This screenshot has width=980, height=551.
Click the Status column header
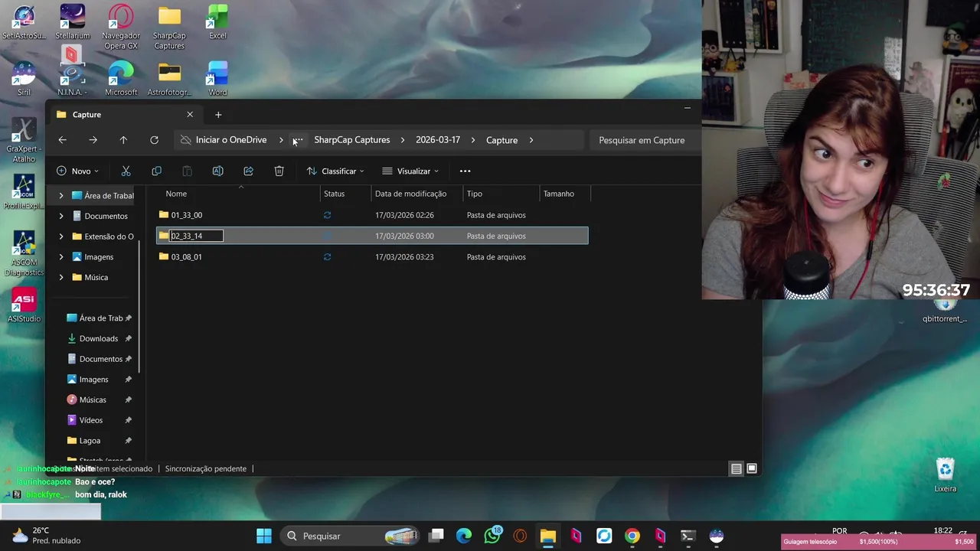(334, 194)
